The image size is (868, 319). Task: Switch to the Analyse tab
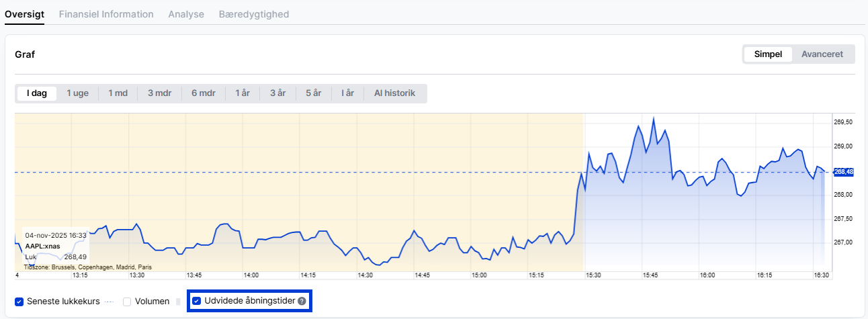click(186, 14)
